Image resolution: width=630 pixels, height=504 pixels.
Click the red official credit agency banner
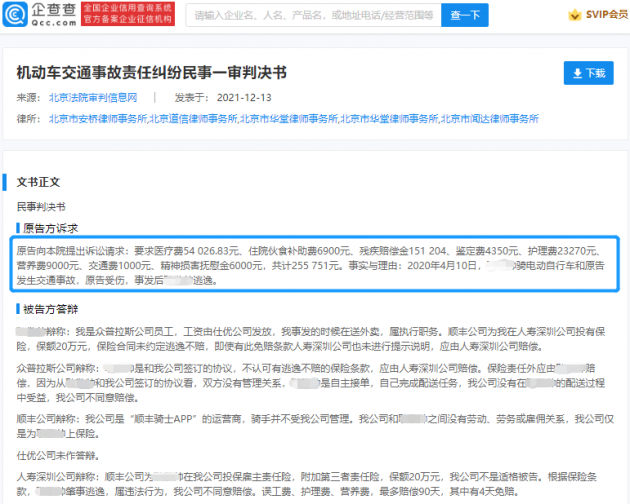[x=128, y=14]
